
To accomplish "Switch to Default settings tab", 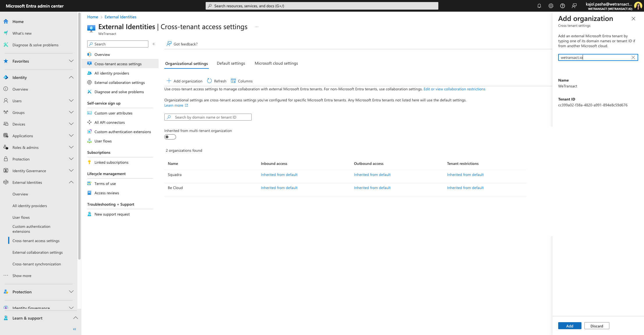I will click(x=231, y=63).
